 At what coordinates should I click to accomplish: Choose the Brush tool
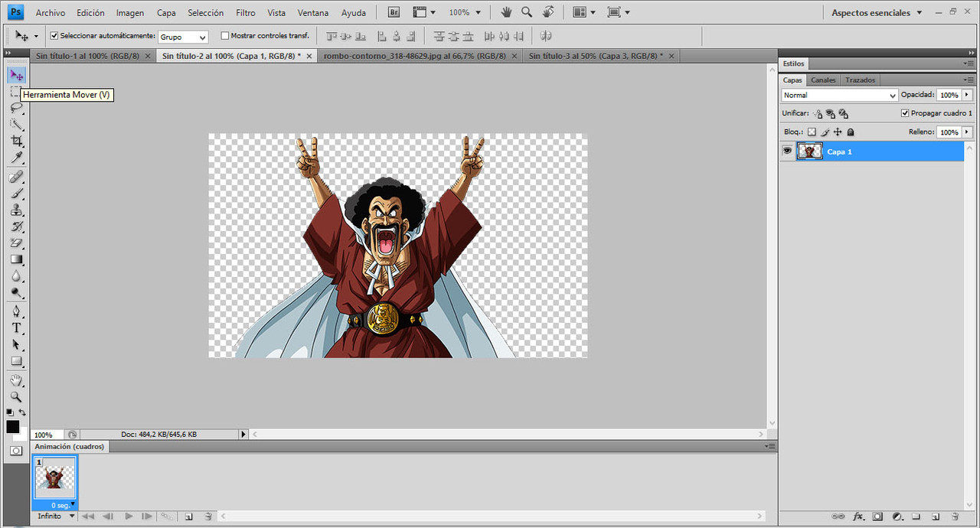pos(16,194)
